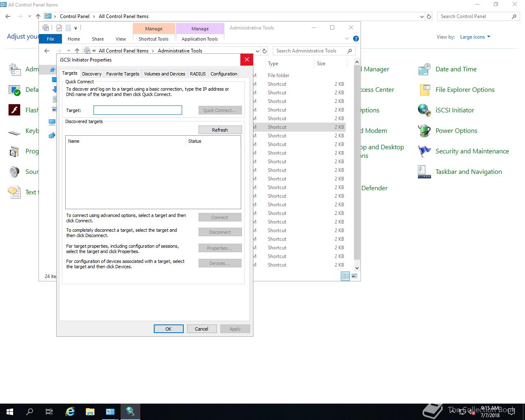This screenshot has width=525, height=420.
Task: Open the Sound speaker icon
Action: click(x=14, y=172)
